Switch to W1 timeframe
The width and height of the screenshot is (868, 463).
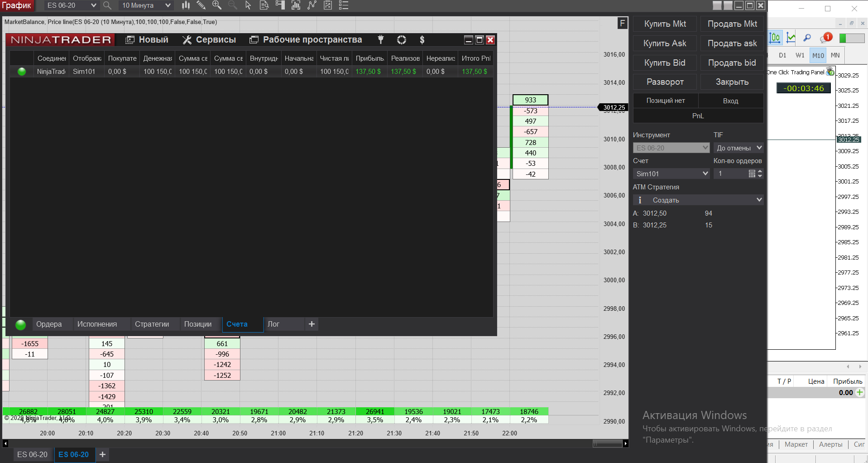[x=800, y=55]
